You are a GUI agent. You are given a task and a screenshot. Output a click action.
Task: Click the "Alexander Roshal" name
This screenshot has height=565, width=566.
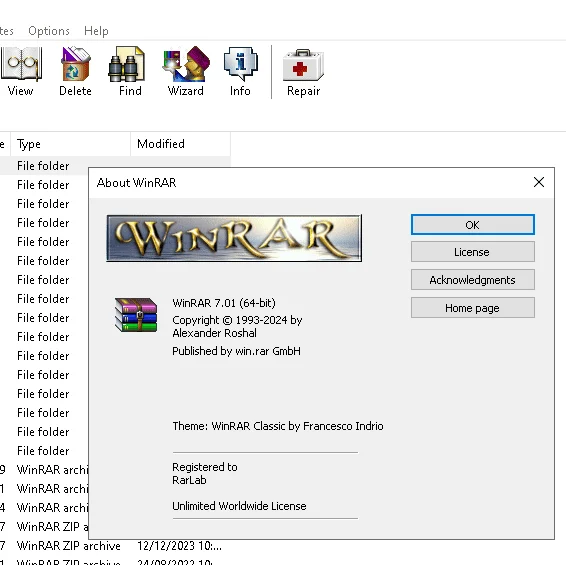coord(214,333)
